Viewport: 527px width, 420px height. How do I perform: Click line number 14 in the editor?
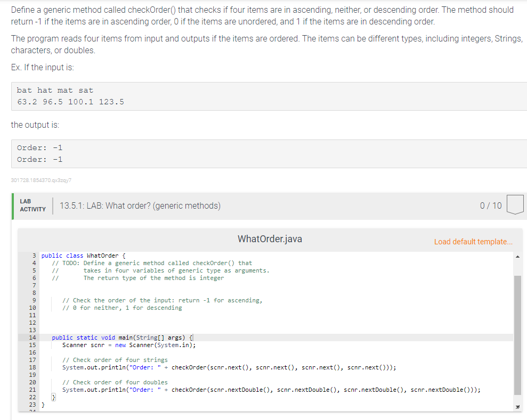tap(33, 337)
